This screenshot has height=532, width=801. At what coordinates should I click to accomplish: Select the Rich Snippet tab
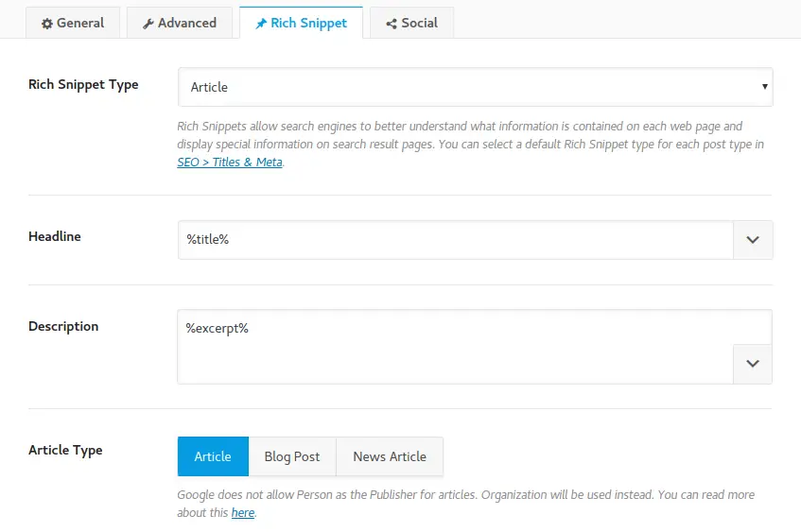click(x=301, y=23)
